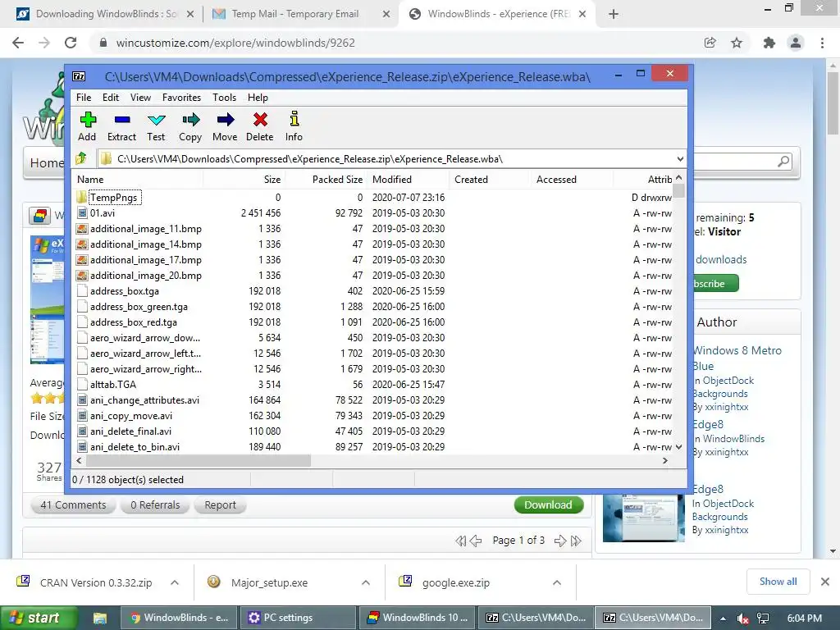This screenshot has width=840, height=630.
Task: Reload the wincustomize page
Action: tap(71, 43)
